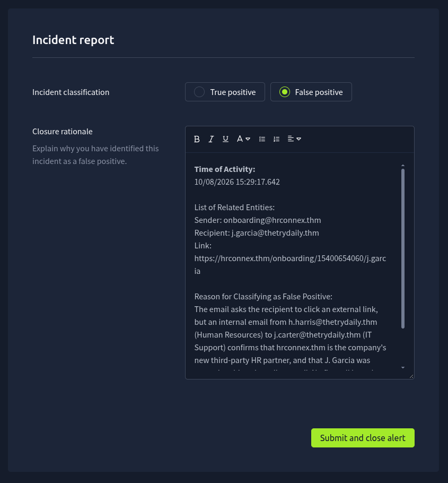
Task: Toggle italic formatting in the toolbar
Action: [x=211, y=139]
